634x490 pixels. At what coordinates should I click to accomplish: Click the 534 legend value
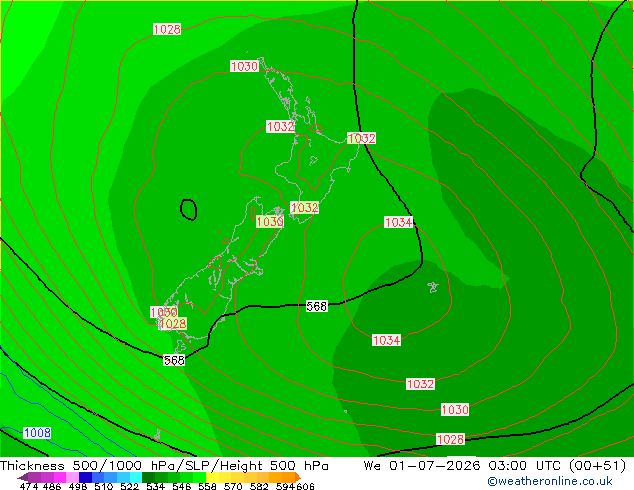155,486
